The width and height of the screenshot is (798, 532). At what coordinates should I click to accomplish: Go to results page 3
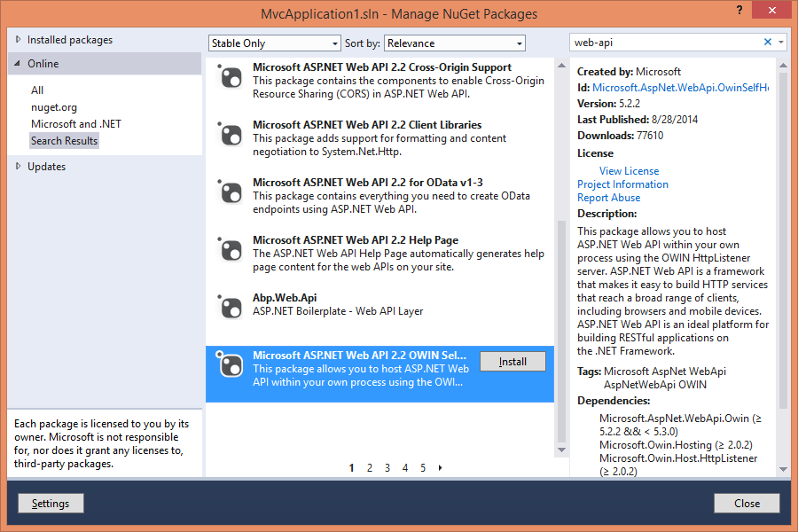(387, 467)
